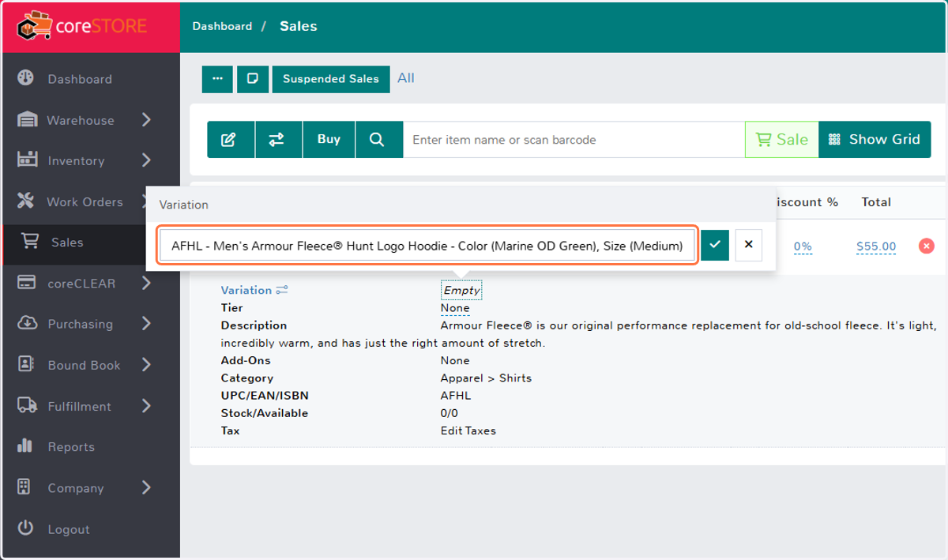
Task: Open Suspended Sales
Action: [x=331, y=79]
